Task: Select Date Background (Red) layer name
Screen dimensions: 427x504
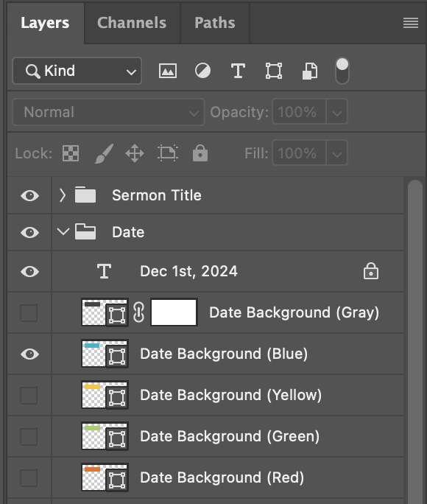Action: coord(222,477)
